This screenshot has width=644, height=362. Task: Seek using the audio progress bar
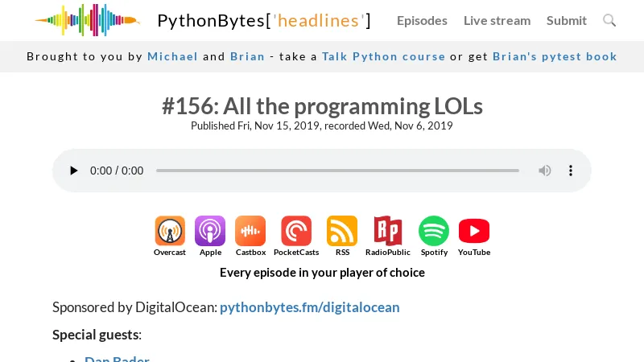point(337,171)
